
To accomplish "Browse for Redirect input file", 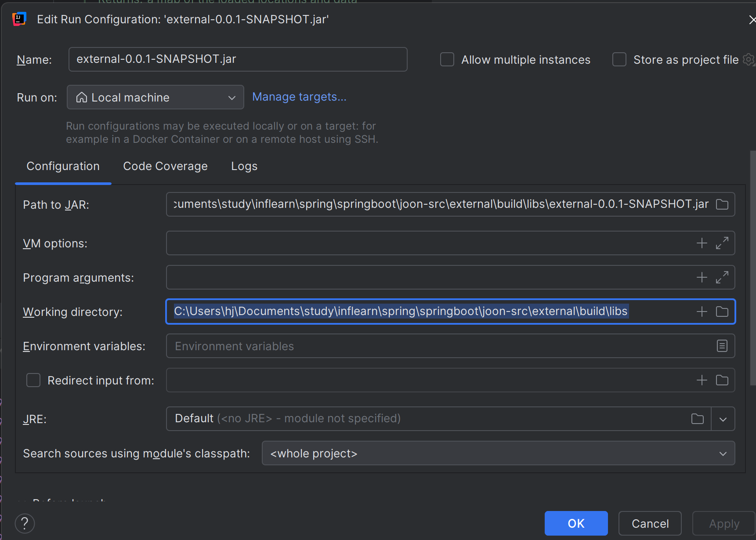I will tap(722, 380).
